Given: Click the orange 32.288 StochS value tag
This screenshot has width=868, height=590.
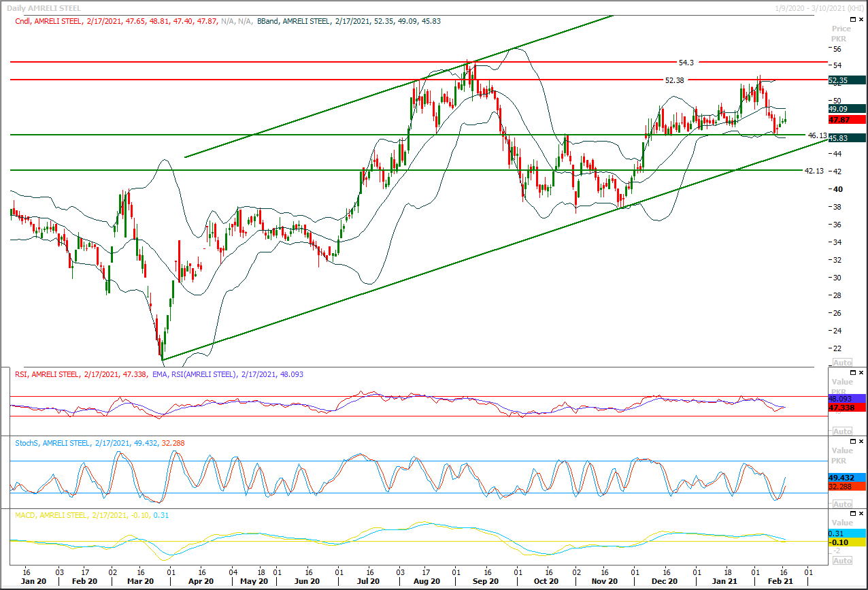Looking at the screenshot, I should coord(847,487).
